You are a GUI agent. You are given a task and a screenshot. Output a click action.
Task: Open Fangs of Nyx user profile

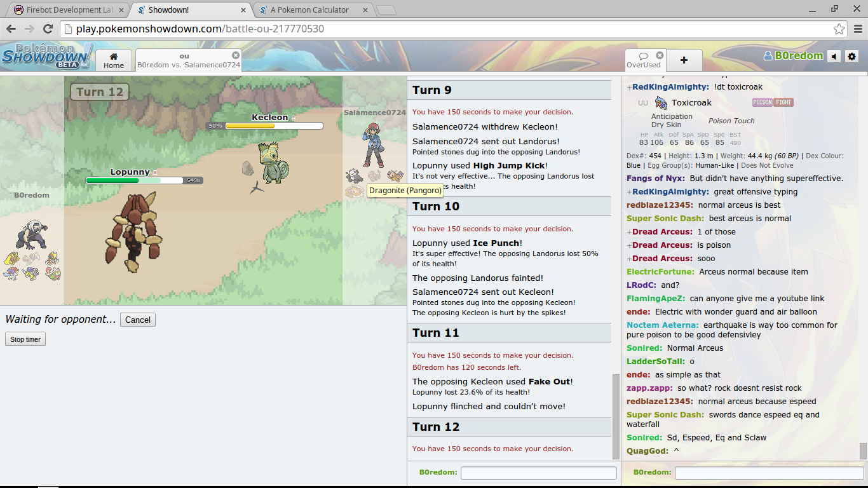656,179
